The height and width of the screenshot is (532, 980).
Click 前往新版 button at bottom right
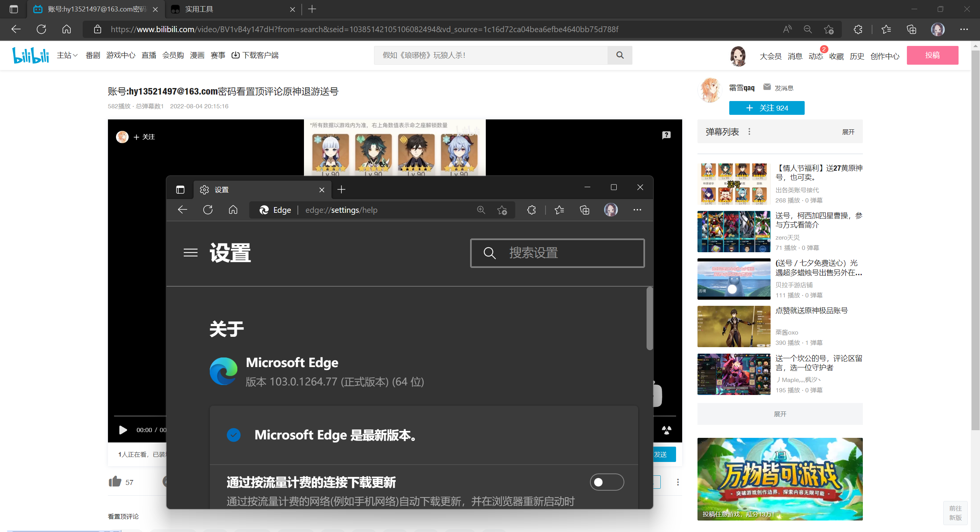tap(955, 513)
